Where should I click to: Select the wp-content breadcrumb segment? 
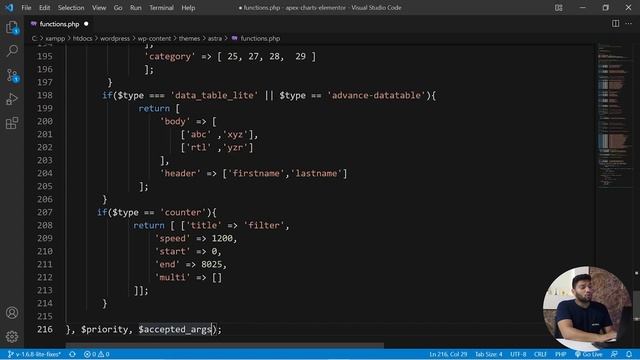154,38
